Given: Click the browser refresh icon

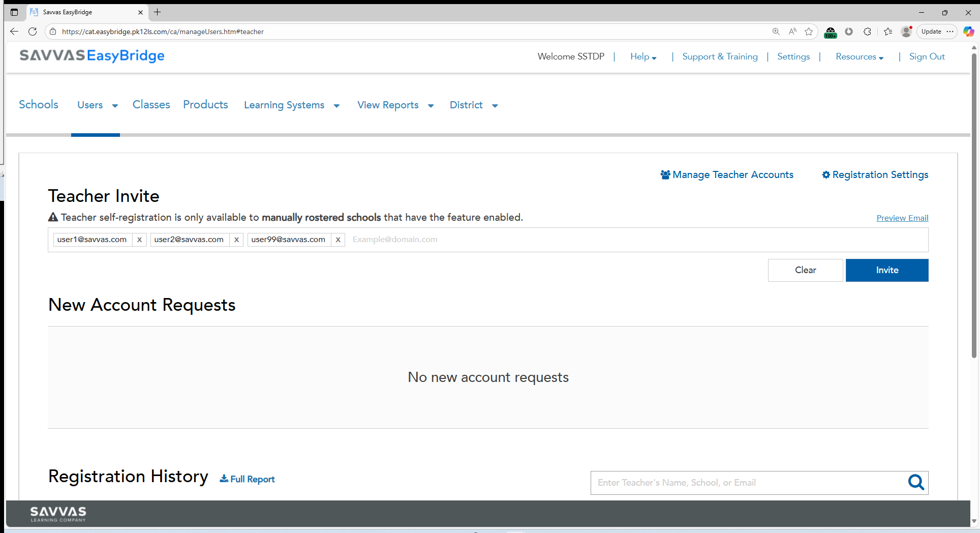Looking at the screenshot, I should (33, 32).
